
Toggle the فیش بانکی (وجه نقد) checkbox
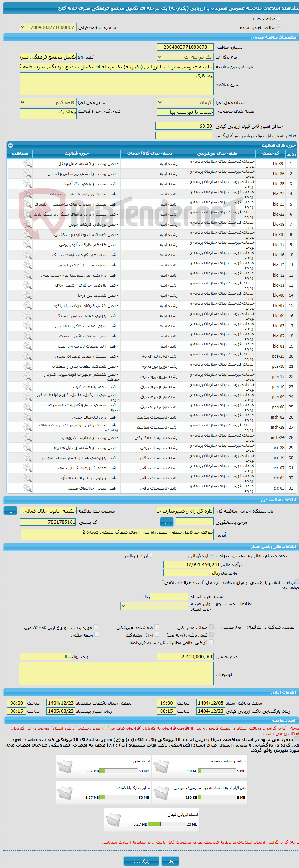click(211, 634)
